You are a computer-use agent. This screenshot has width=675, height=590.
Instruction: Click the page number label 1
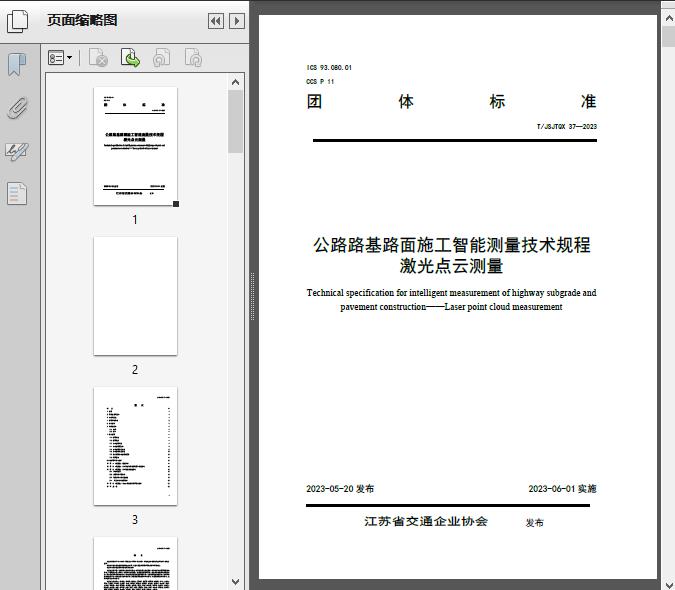(x=135, y=220)
